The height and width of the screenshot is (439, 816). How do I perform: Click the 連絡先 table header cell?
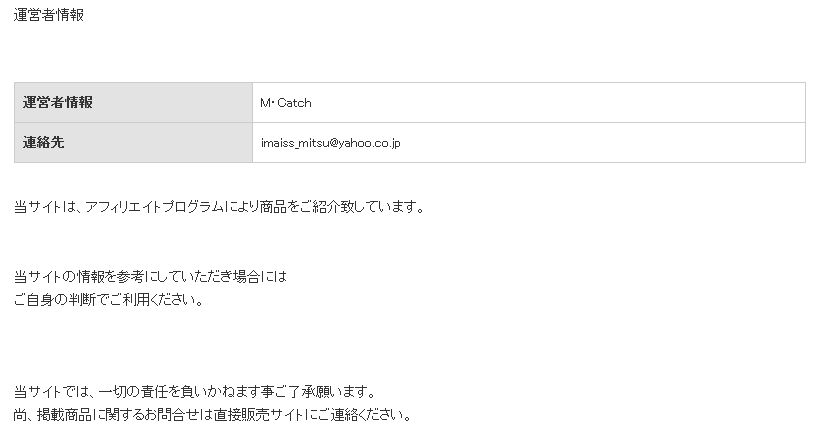(x=133, y=143)
